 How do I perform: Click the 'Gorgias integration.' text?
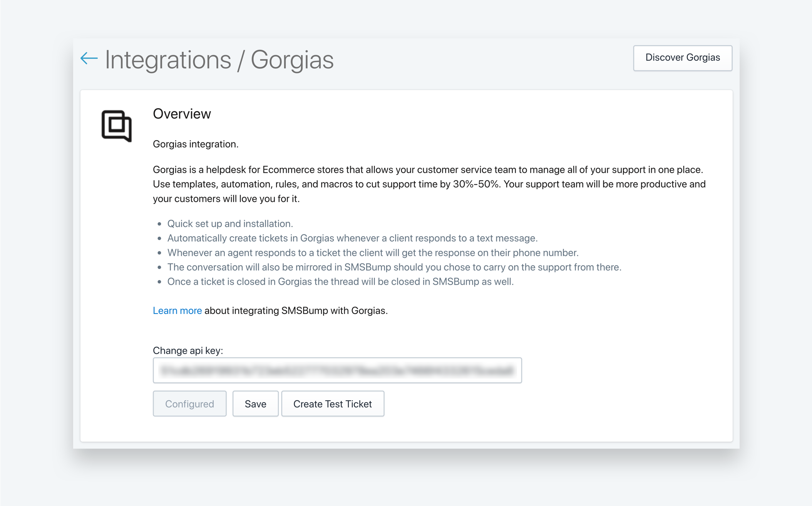click(196, 144)
